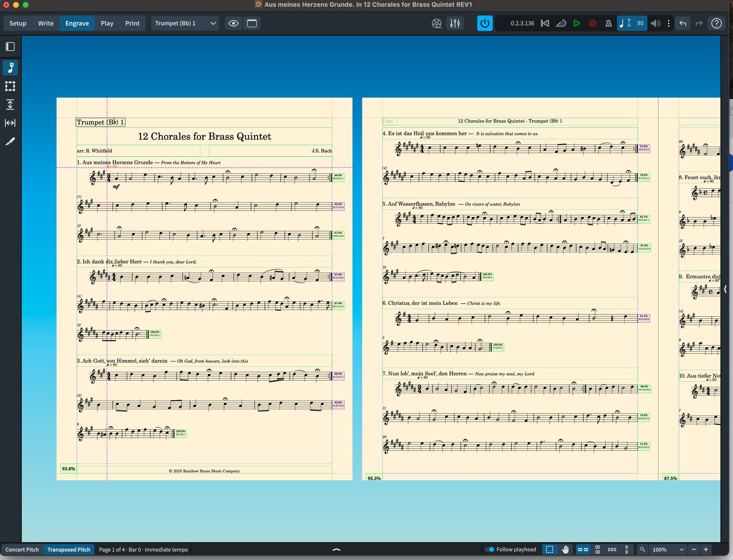Switch to Concert Pitch
Screen dimensions: 733x560
pos(22,549)
